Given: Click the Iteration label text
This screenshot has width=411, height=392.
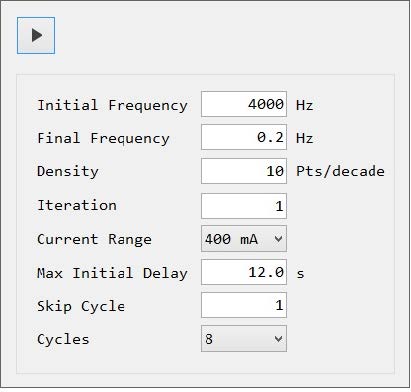Looking at the screenshot, I should click(x=77, y=205).
